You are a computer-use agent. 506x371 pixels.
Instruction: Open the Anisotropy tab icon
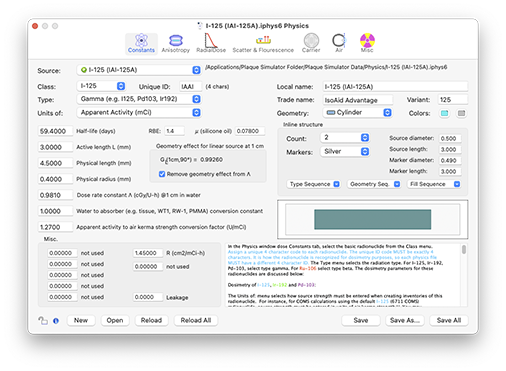coord(176,41)
